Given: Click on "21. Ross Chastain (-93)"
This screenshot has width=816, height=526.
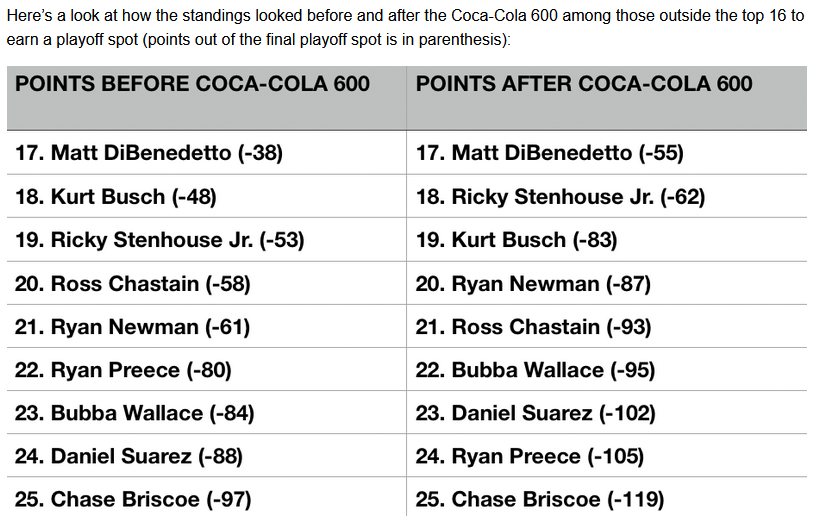Looking at the screenshot, I should point(534,327).
